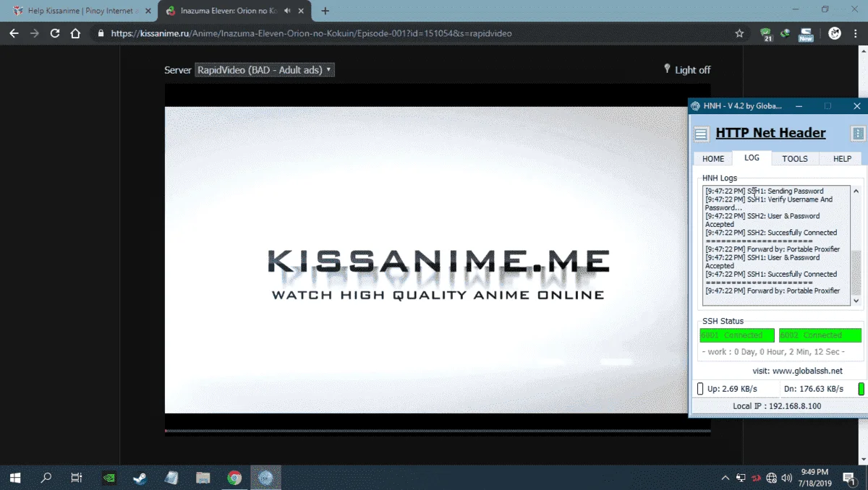The width and height of the screenshot is (868, 490).
Task: Close the HNH window
Action: tap(856, 106)
